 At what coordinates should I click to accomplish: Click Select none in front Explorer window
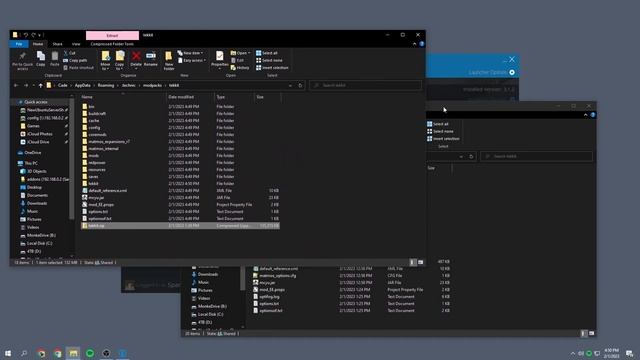click(269, 60)
